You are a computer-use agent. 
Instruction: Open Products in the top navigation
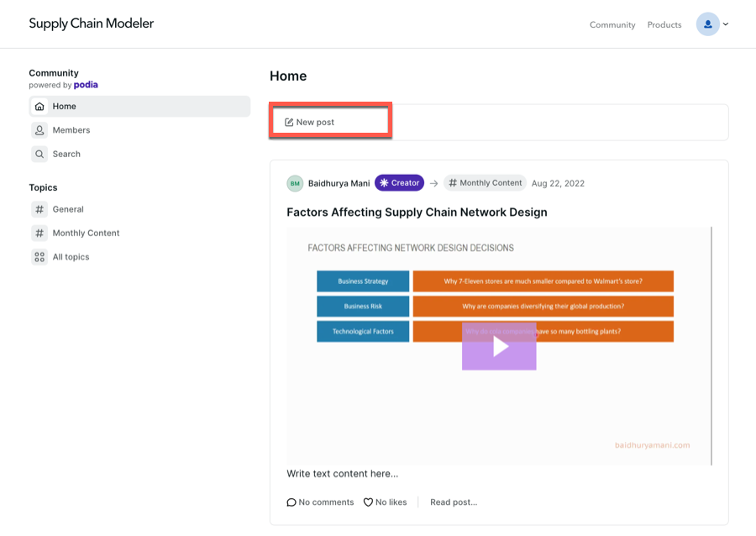pos(664,25)
